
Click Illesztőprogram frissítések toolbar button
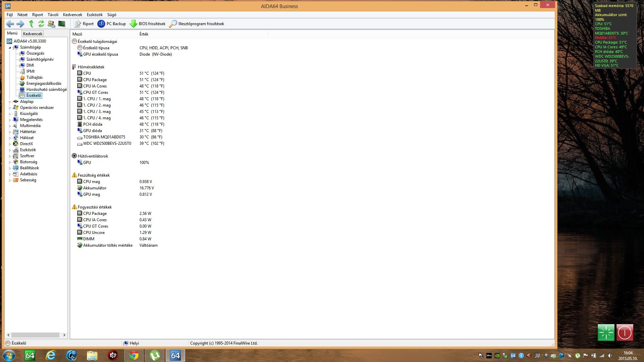(197, 24)
